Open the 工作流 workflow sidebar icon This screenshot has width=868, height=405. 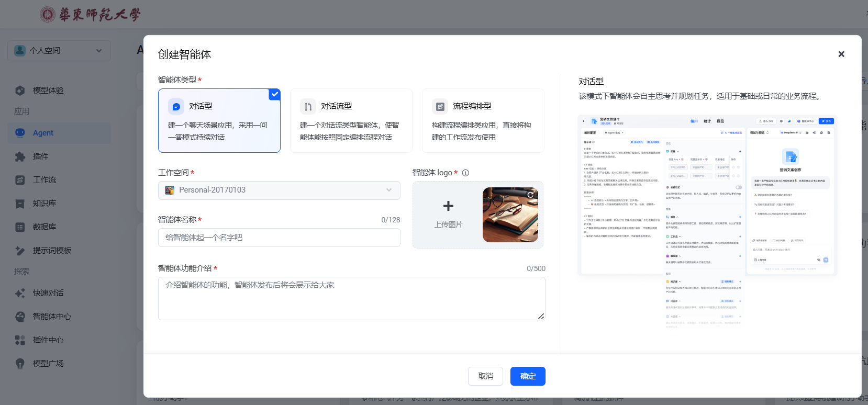point(20,180)
